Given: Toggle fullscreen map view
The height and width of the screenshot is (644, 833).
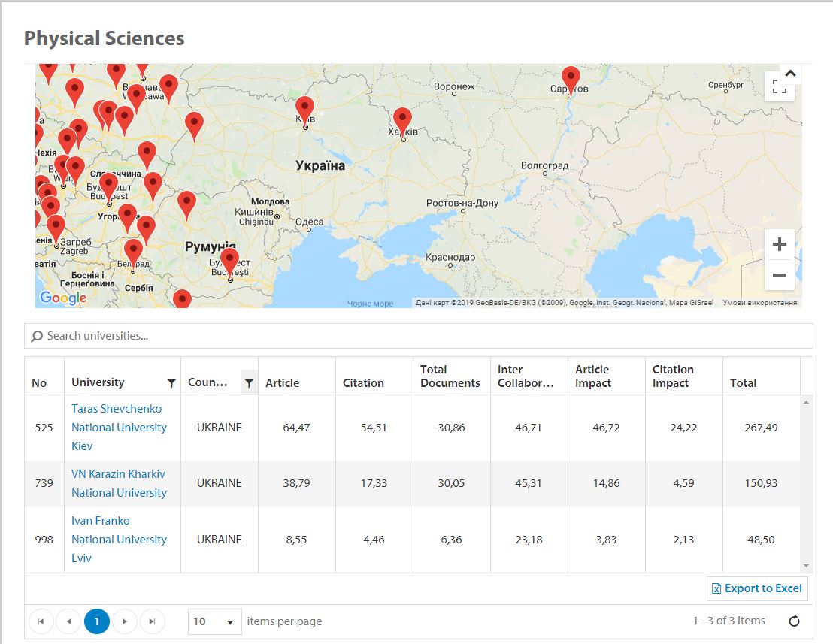Looking at the screenshot, I should click(780, 86).
